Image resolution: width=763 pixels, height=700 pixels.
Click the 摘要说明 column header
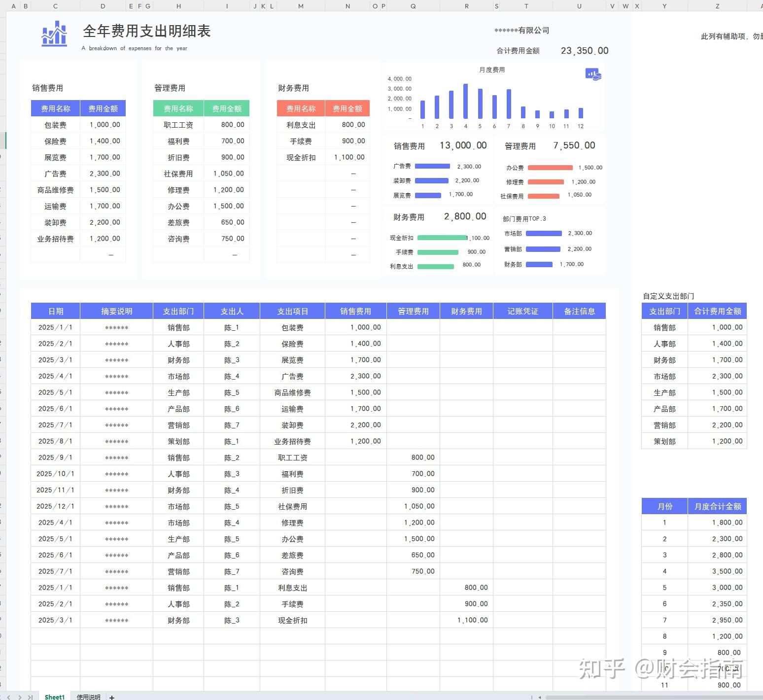point(117,311)
